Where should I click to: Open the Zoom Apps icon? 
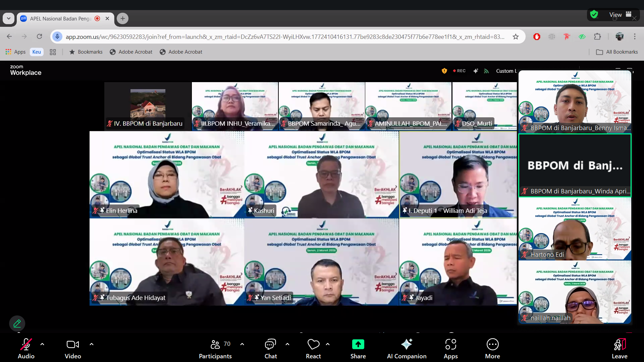pyautogui.click(x=450, y=345)
